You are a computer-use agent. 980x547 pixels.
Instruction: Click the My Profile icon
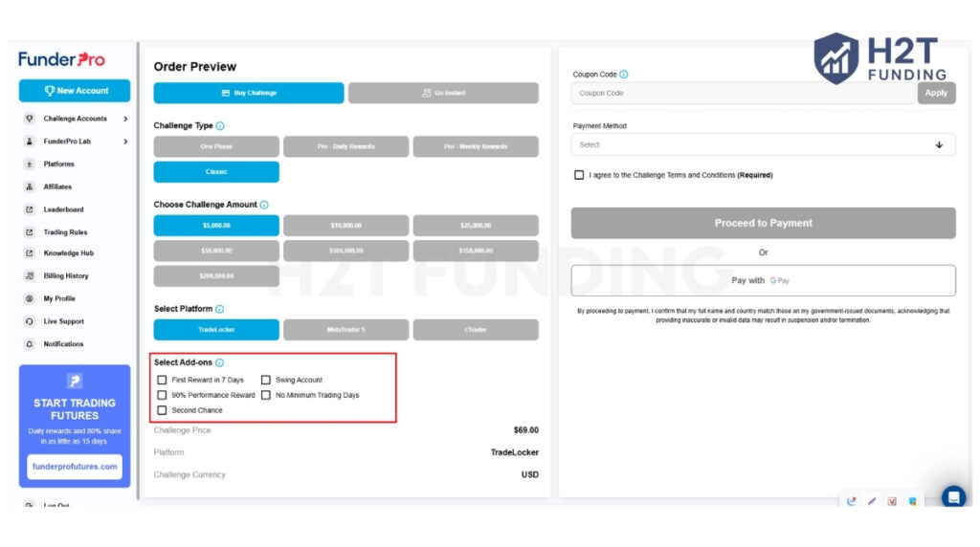pos(30,299)
